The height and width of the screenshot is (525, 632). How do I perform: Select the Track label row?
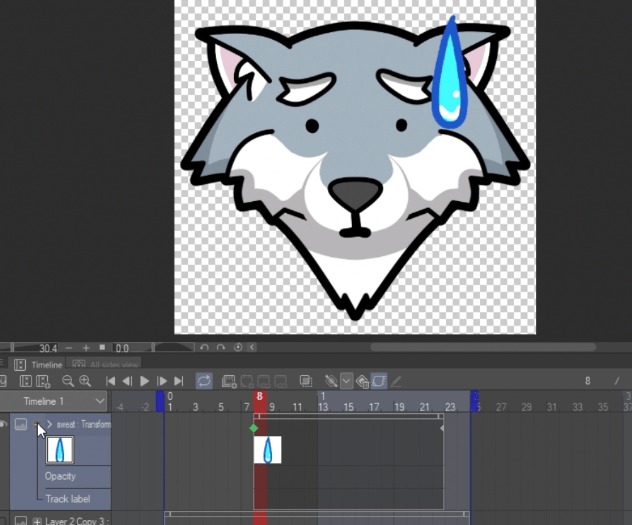tap(67, 497)
